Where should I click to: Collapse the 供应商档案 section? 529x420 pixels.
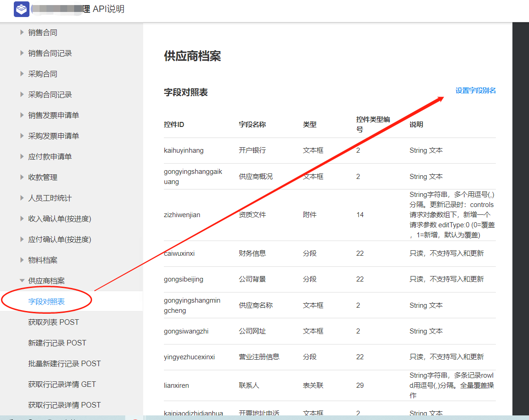pyautogui.click(x=22, y=281)
